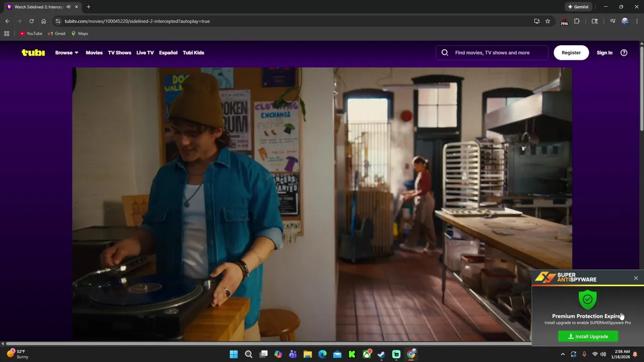This screenshot has width=644, height=362.
Task: Go back in the browser
Action: 7,21
